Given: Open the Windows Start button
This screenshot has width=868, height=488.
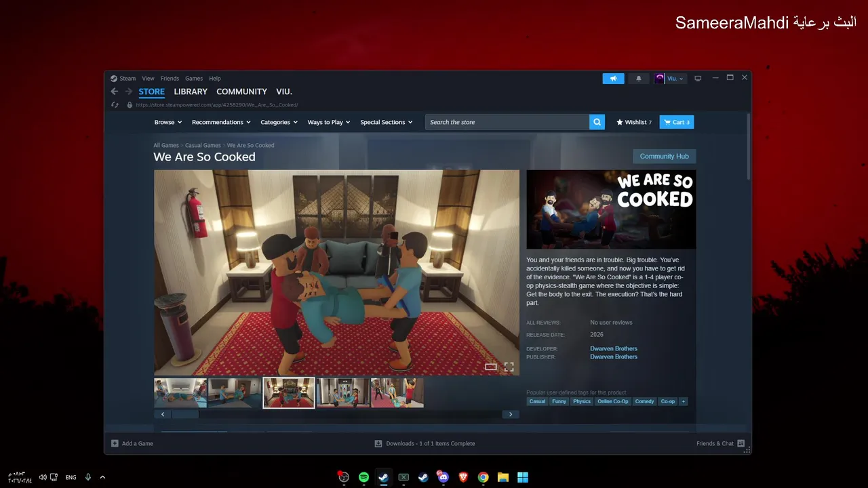Looking at the screenshot, I should 523,477.
